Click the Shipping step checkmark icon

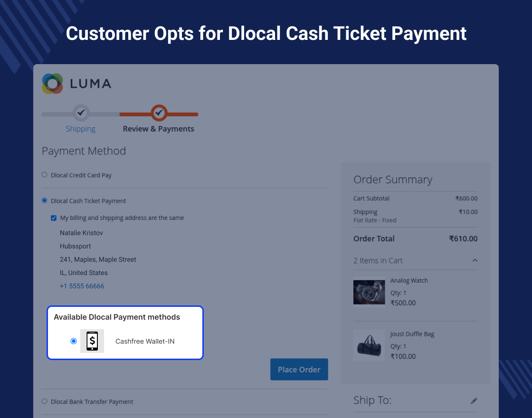coord(81,113)
